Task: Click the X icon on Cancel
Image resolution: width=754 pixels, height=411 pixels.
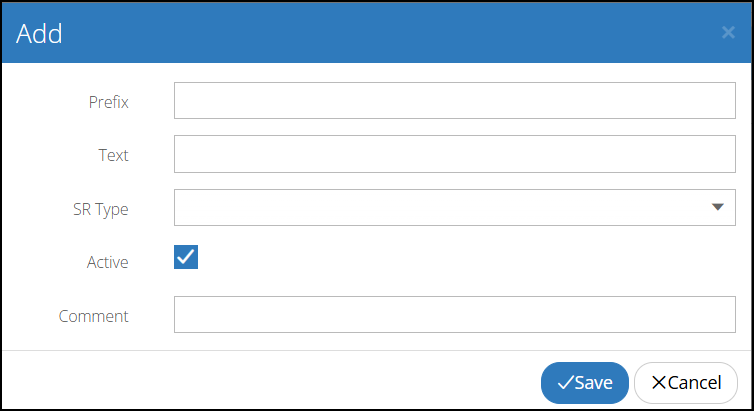Action: pos(658,382)
